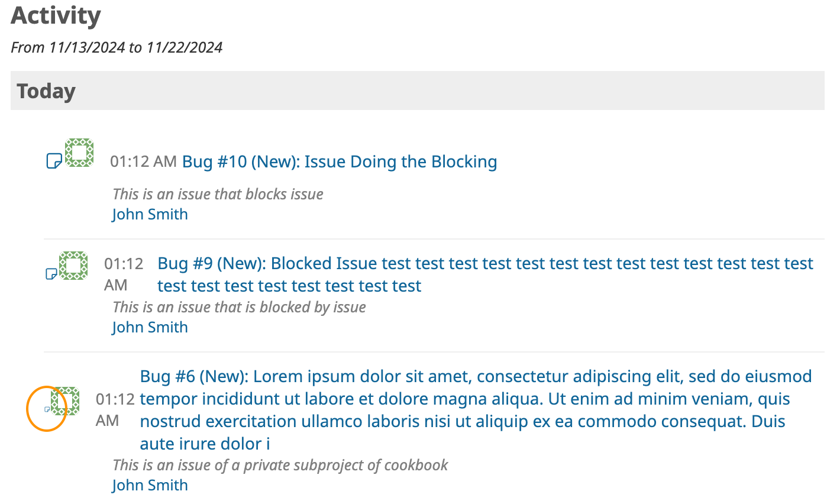Open John Smith's profile under Bug #9
This screenshot has width=840, height=504.
150,327
